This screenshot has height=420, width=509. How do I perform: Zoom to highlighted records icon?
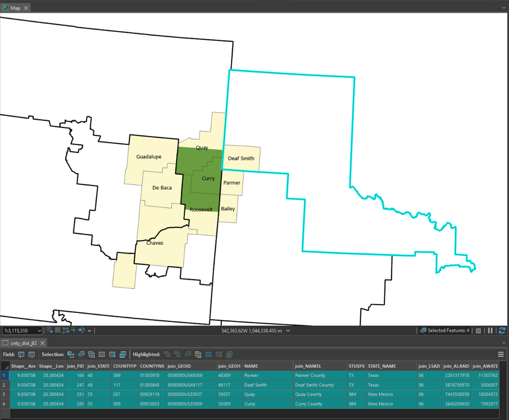(x=187, y=354)
